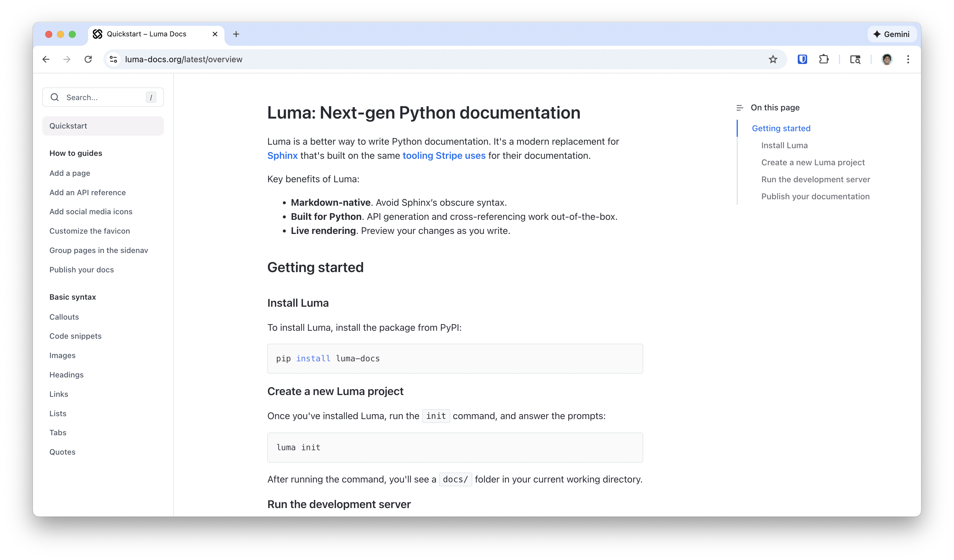The image size is (954, 560).
Task: Click the pip install luma-docs code block
Action: click(455, 359)
